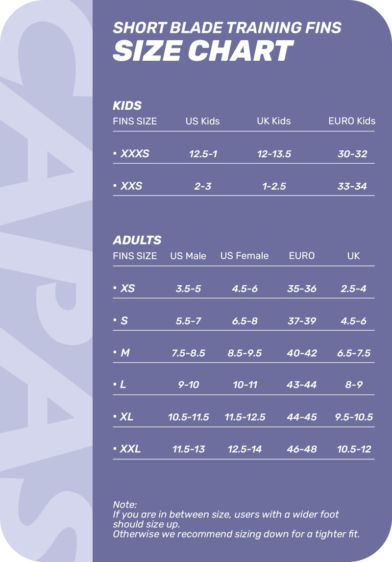The width and height of the screenshot is (392, 562).
Task: Select UK value 9.5-10.5 in XL row
Action: (x=354, y=417)
